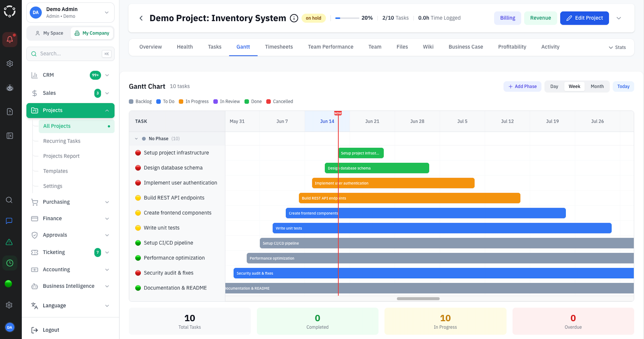Click the magnifier icon in left rail
The width and height of the screenshot is (644, 339).
point(9,200)
